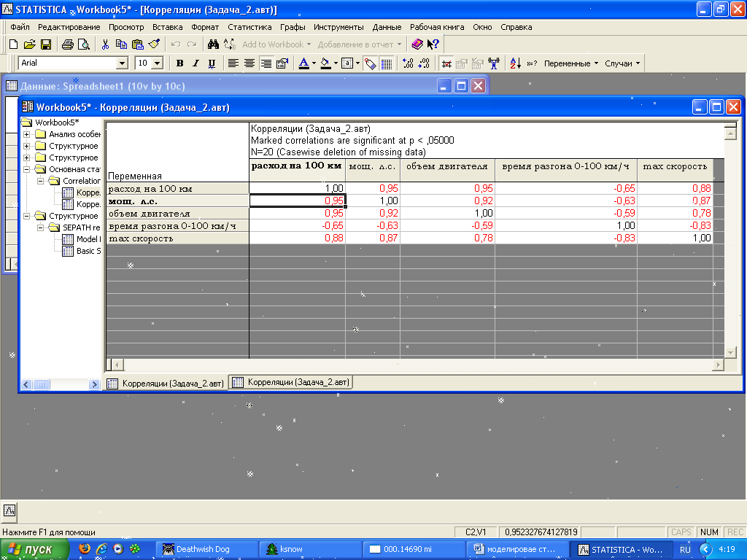Launch Internet Explorer quick launch icon
747x560 pixels.
pos(101,549)
